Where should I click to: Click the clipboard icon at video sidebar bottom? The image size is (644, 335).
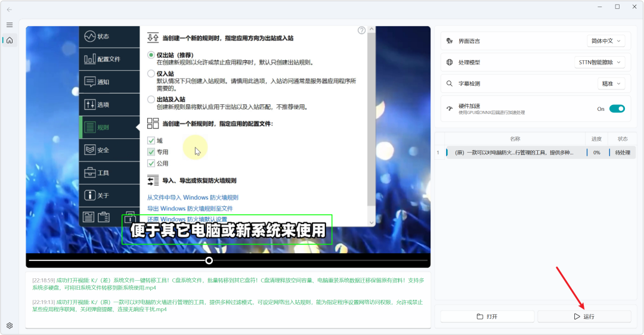tap(104, 216)
